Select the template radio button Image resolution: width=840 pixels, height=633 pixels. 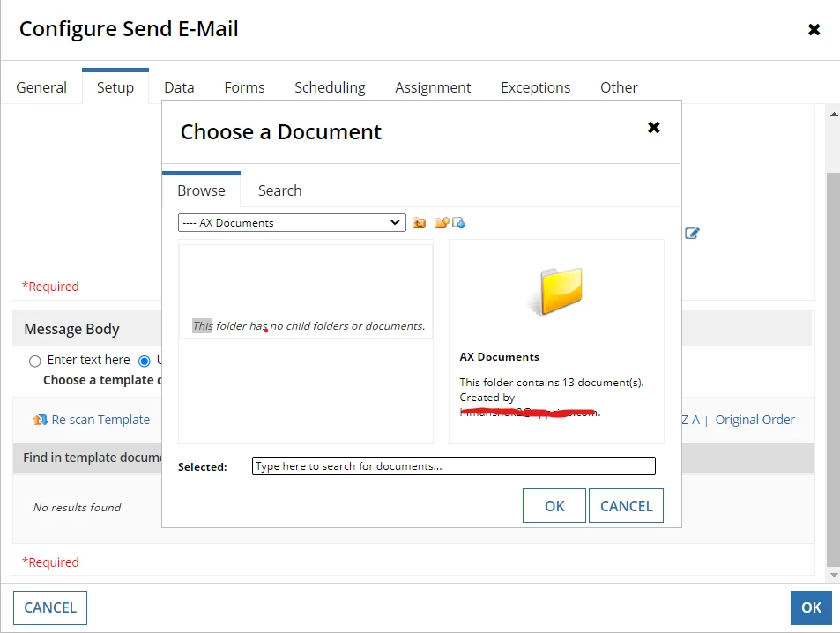pos(144,361)
